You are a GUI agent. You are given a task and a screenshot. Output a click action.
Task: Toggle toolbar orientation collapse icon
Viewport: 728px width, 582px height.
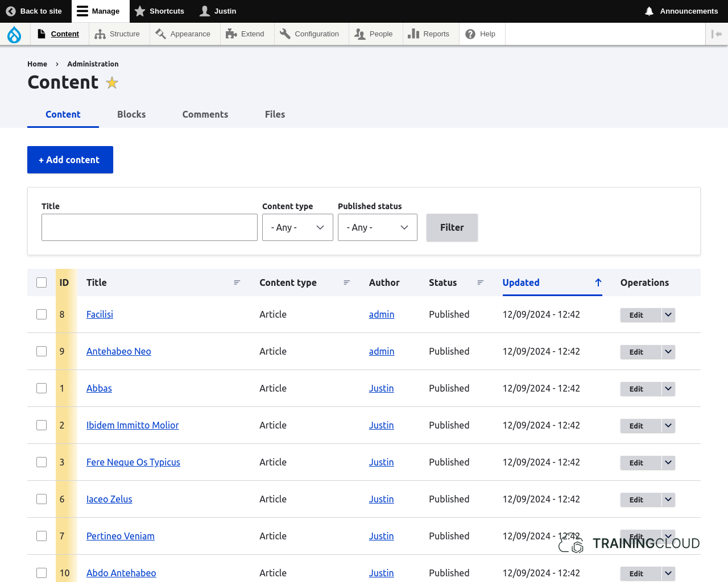tap(717, 34)
